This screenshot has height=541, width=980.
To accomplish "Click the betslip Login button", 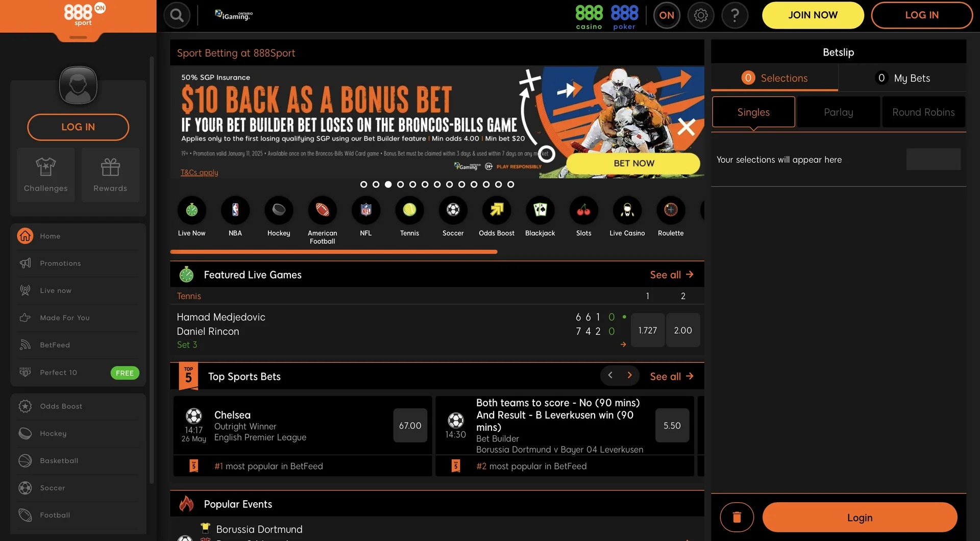I will click(860, 518).
